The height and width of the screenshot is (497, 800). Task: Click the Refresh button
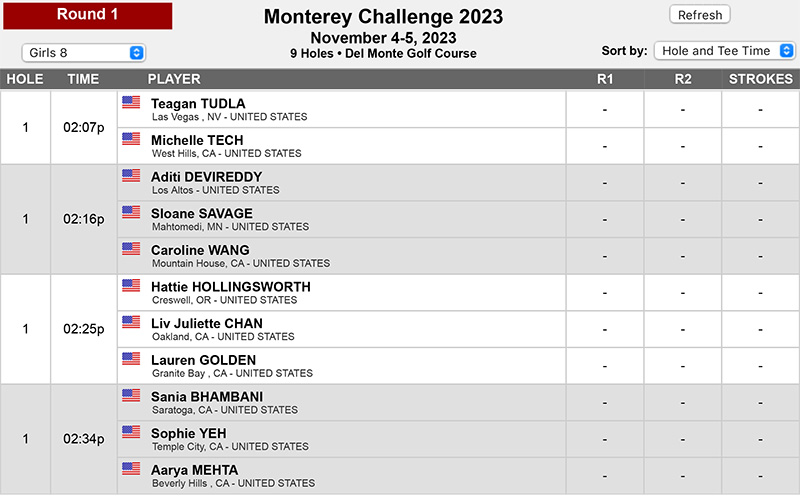(699, 15)
